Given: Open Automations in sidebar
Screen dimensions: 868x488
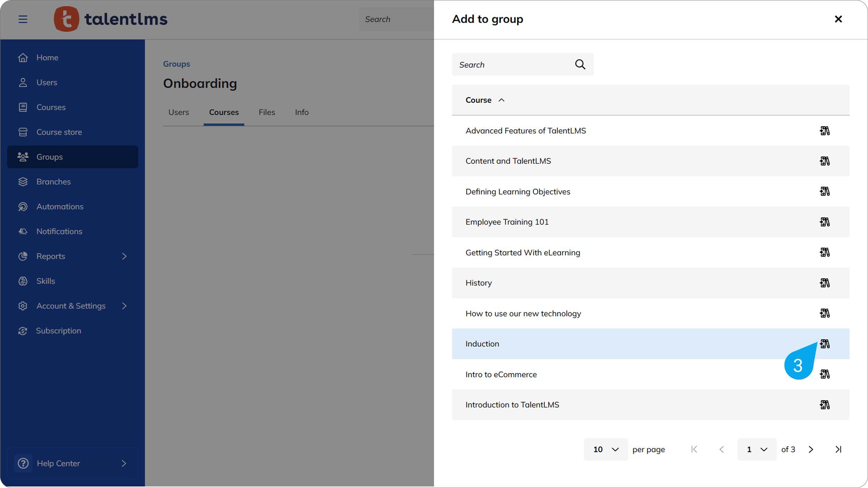Looking at the screenshot, I should 60,207.
